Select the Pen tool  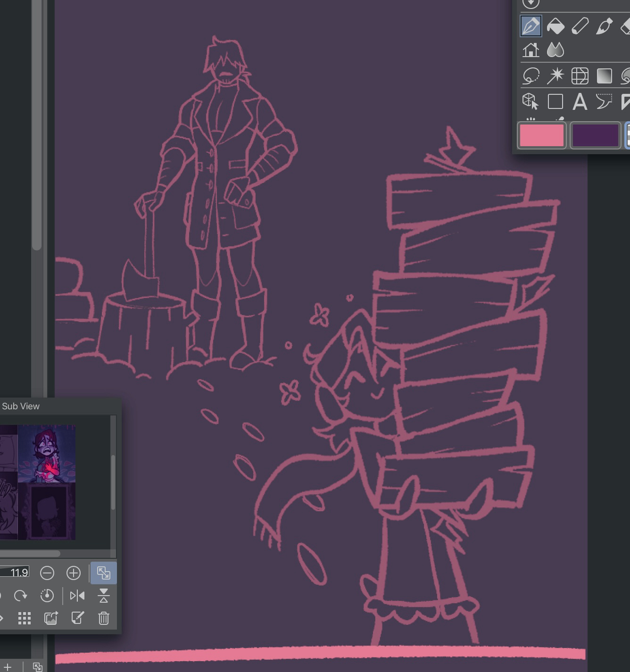531,26
